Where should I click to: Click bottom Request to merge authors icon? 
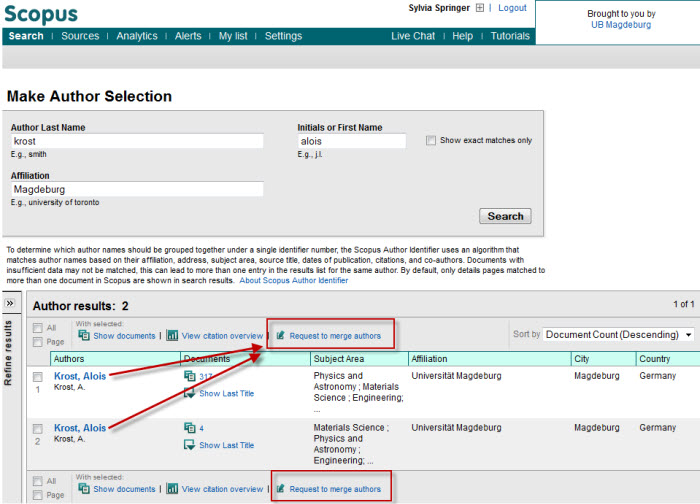coord(280,488)
